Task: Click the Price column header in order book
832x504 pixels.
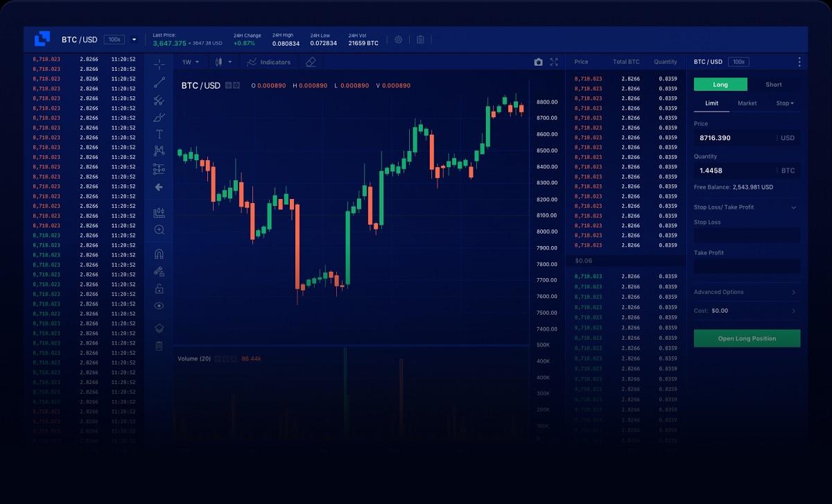Action: 581,62
